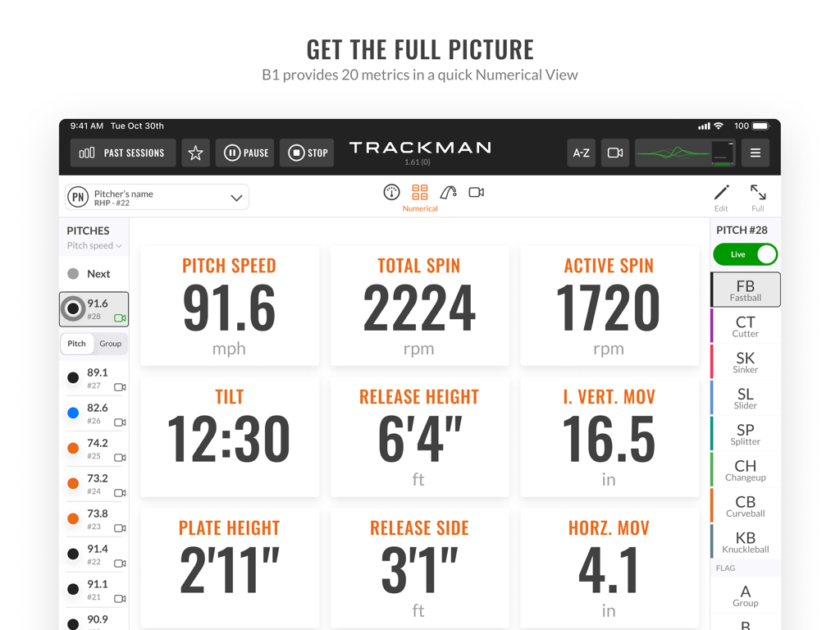
Task: Switch the segmented control to Group
Action: pyautogui.click(x=111, y=344)
